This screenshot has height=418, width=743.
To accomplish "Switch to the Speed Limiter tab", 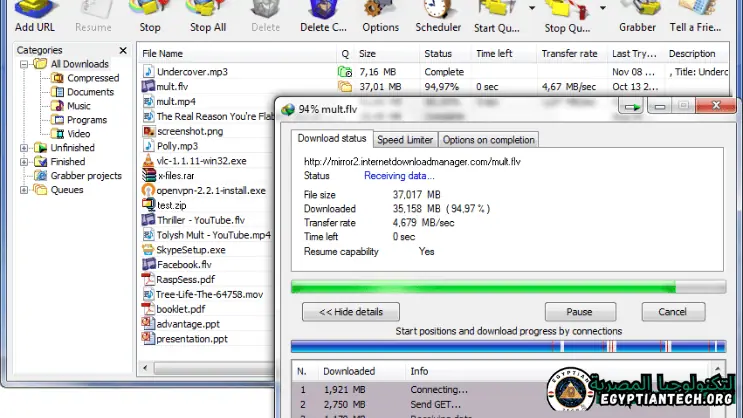I will coord(405,140).
